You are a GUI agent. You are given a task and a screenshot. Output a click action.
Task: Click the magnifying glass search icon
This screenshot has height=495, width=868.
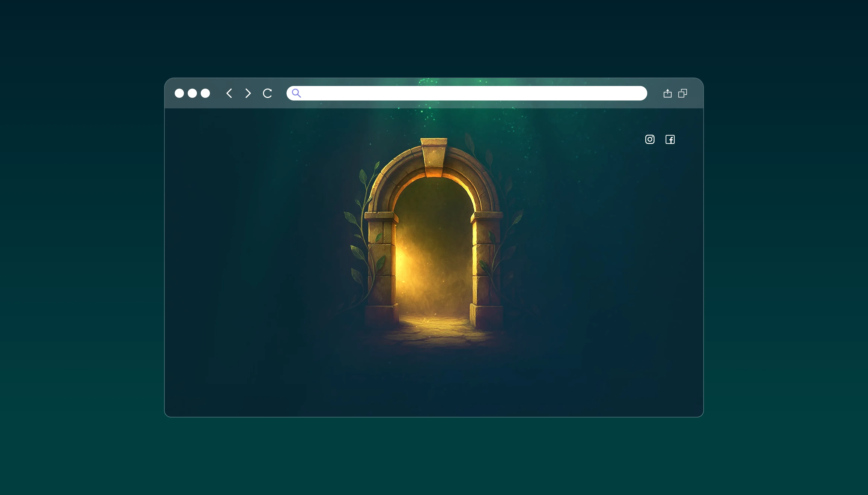pyautogui.click(x=296, y=93)
